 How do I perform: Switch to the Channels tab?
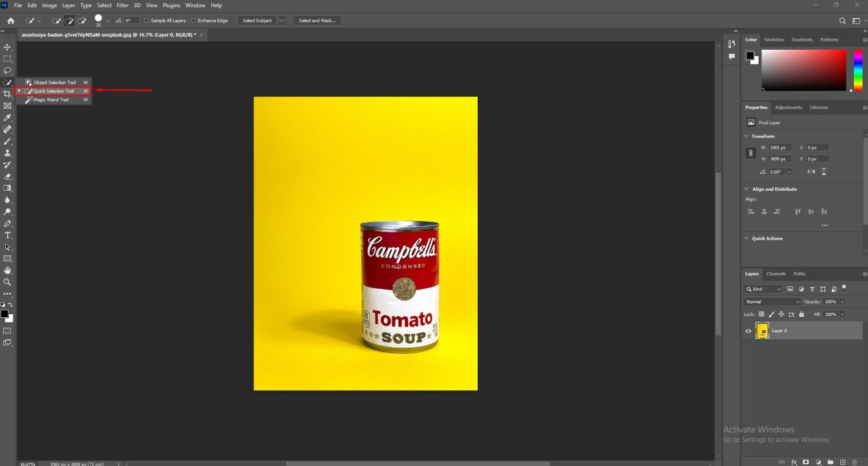tap(776, 273)
